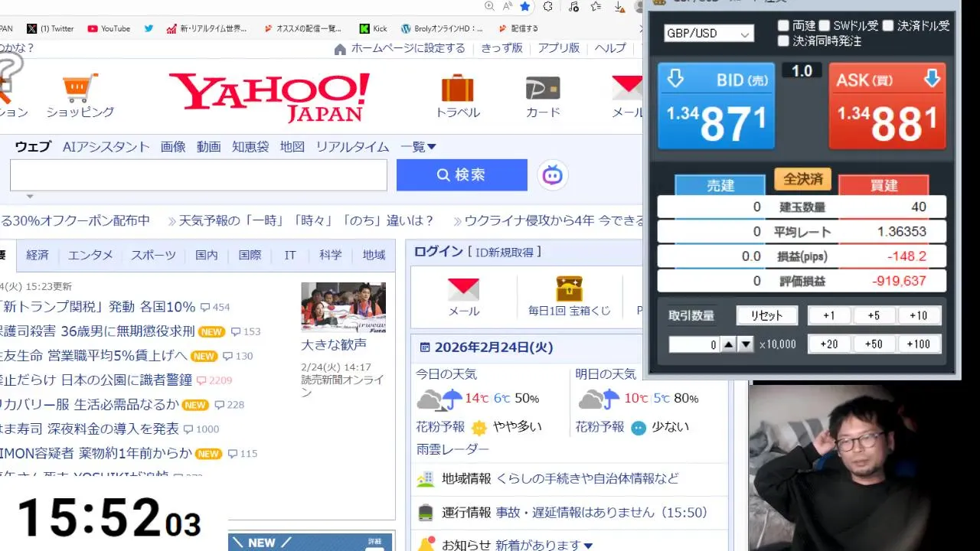980x551 pixels.
Task: Open the Travel suitcase icon
Action: [457, 88]
